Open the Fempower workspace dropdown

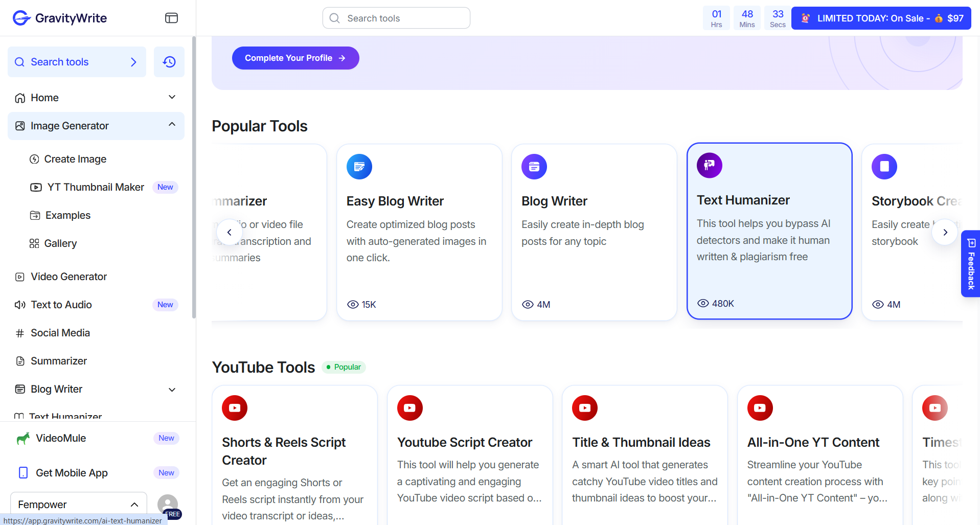[x=79, y=505]
